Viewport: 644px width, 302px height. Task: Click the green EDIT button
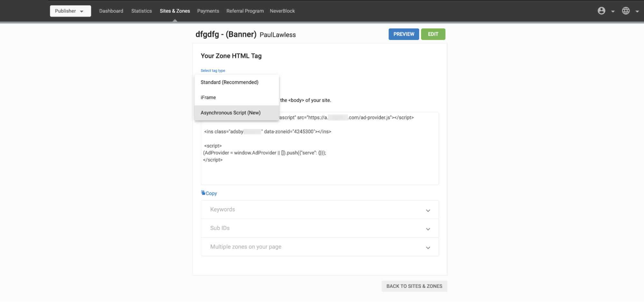(x=433, y=34)
